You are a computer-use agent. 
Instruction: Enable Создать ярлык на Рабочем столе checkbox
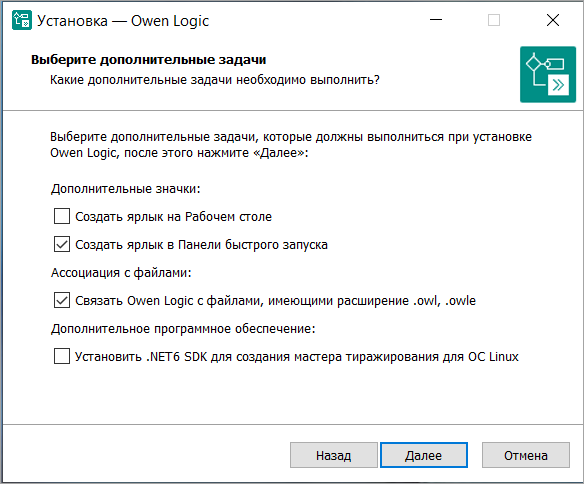(x=62, y=216)
